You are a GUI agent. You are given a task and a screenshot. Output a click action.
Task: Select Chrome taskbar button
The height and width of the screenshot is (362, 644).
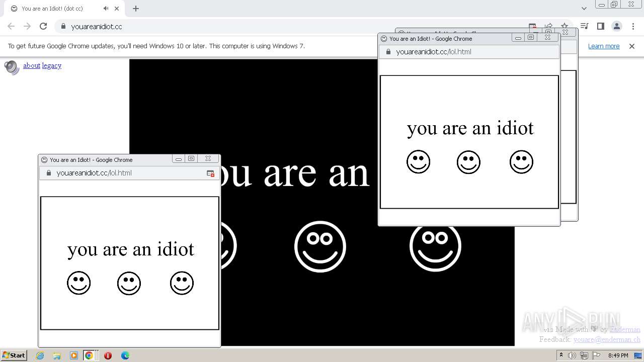pyautogui.click(x=90, y=355)
